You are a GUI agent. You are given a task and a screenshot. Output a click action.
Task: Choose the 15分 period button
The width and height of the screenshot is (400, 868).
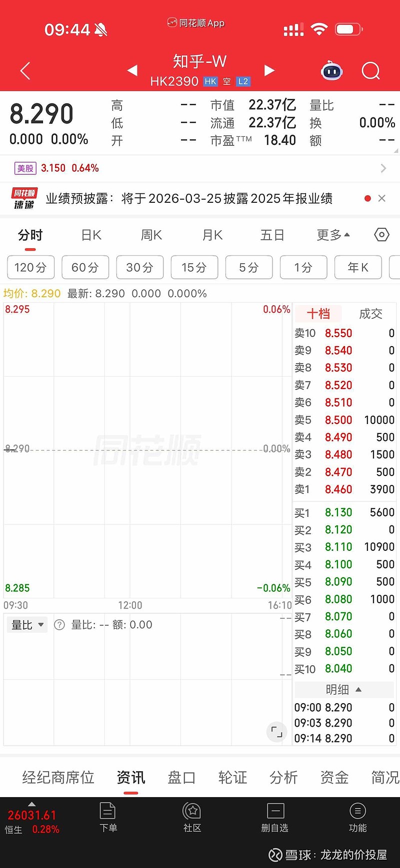click(x=194, y=267)
